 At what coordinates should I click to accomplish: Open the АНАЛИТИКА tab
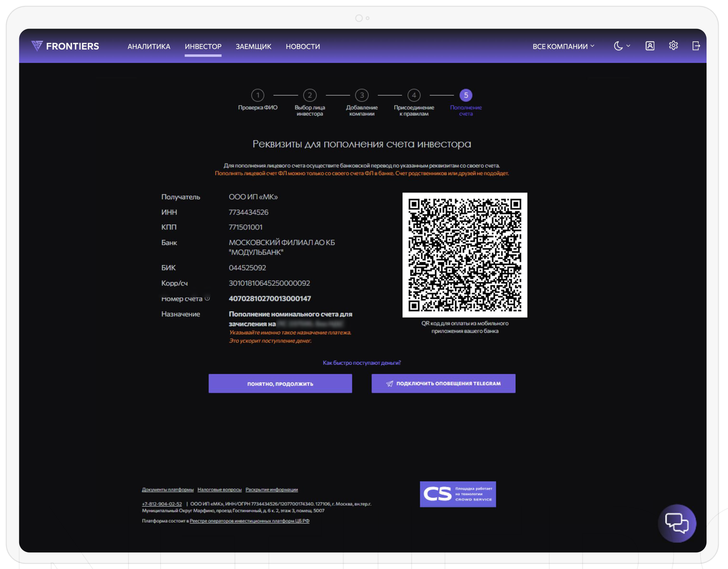coord(149,46)
